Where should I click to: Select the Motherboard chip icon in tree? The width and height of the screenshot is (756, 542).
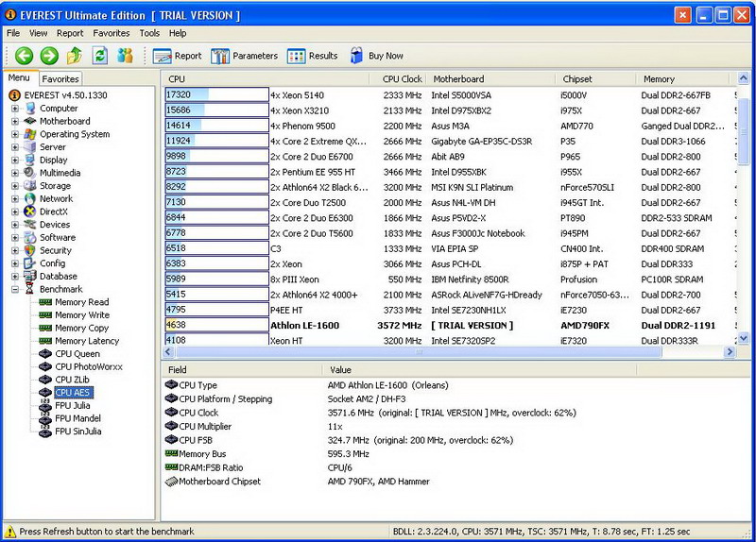point(30,121)
